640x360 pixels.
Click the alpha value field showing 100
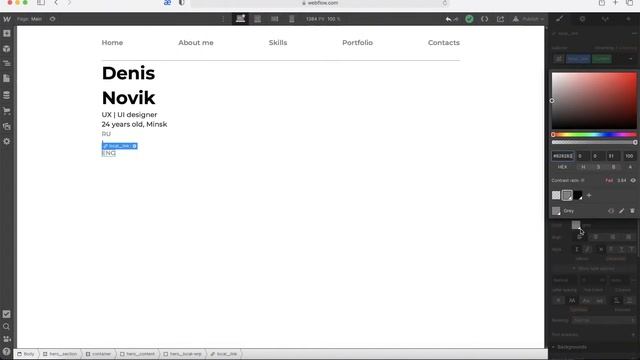(x=629, y=156)
